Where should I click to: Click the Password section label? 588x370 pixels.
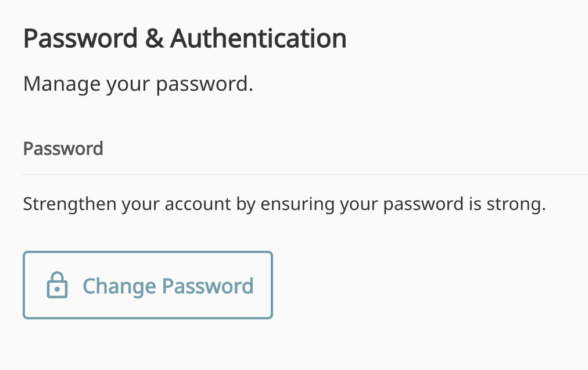tap(63, 148)
